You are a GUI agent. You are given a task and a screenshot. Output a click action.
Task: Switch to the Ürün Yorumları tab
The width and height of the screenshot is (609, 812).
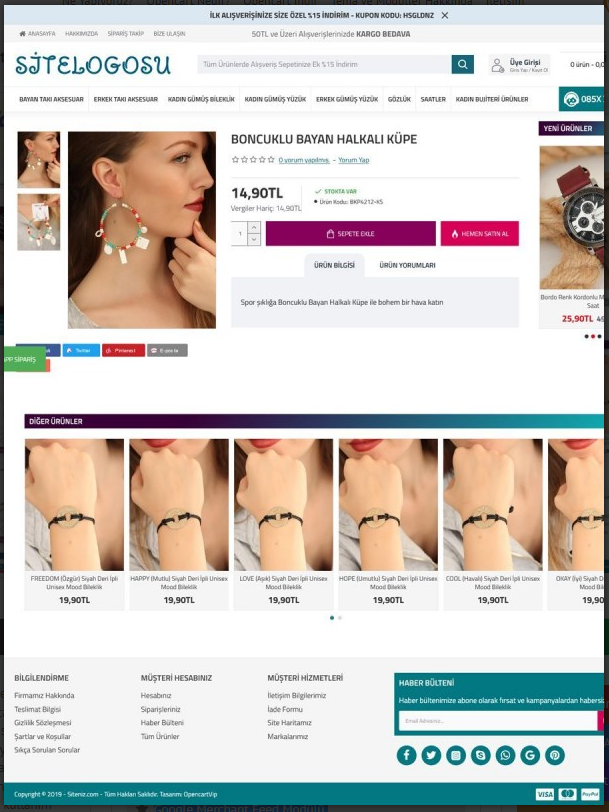coord(407,265)
